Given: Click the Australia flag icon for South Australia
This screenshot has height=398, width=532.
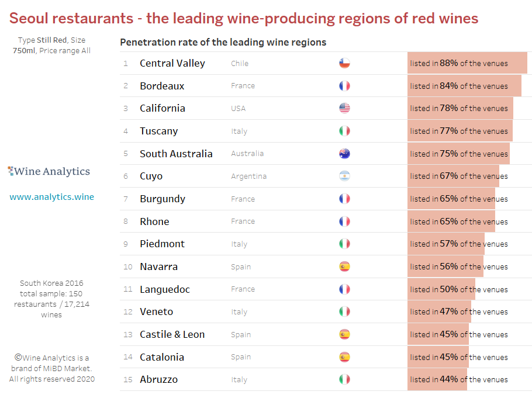Looking at the screenshot, I should 344,153.
